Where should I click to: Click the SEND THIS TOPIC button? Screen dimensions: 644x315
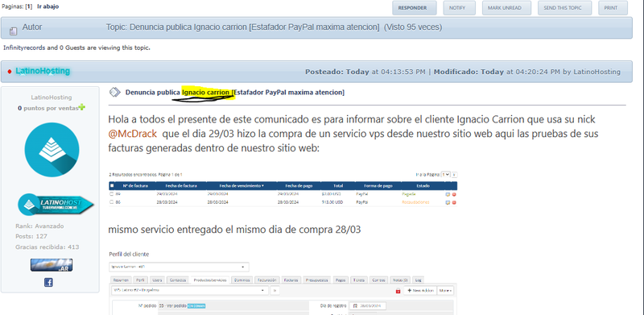(x=565, y=8)
